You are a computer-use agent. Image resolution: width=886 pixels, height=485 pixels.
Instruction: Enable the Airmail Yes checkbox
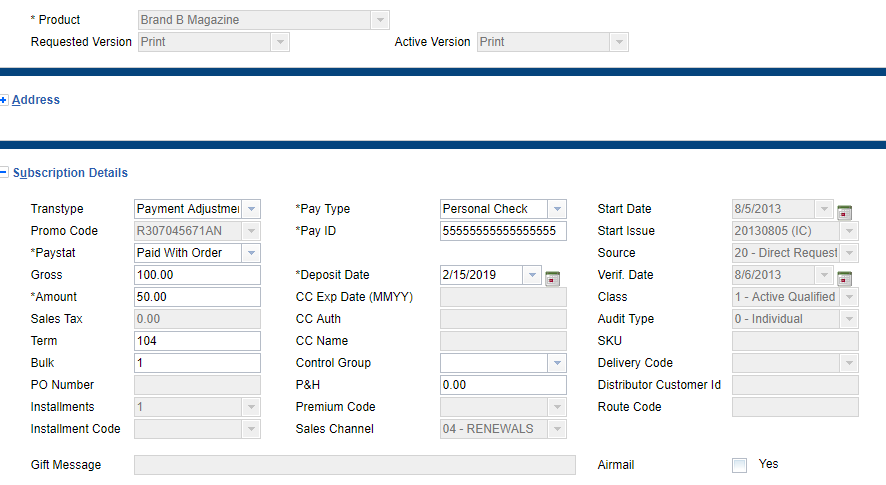pos(739,465)
